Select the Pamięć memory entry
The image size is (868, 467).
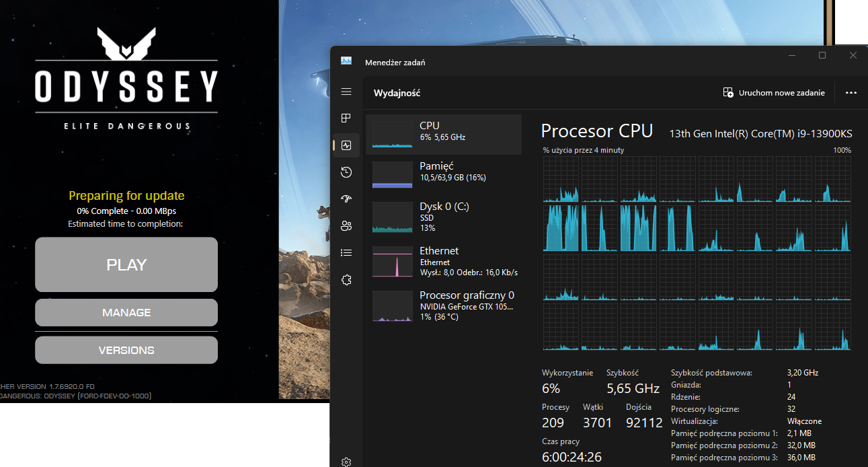(x=444, y=175)
